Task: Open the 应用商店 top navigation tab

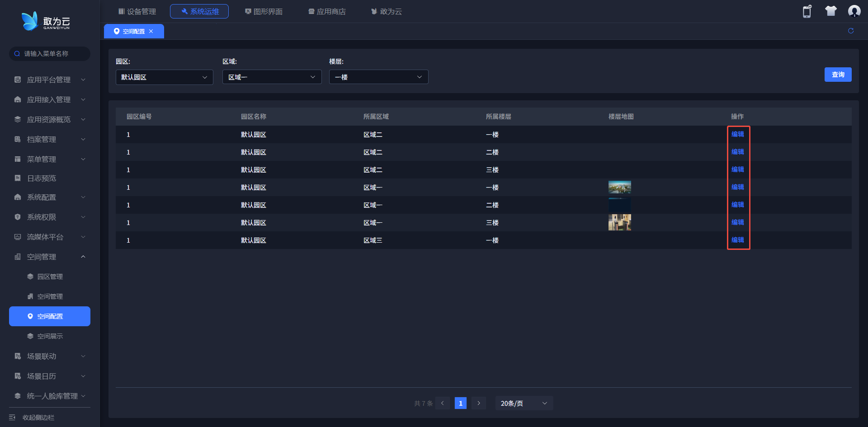Action: click(327, 11)
